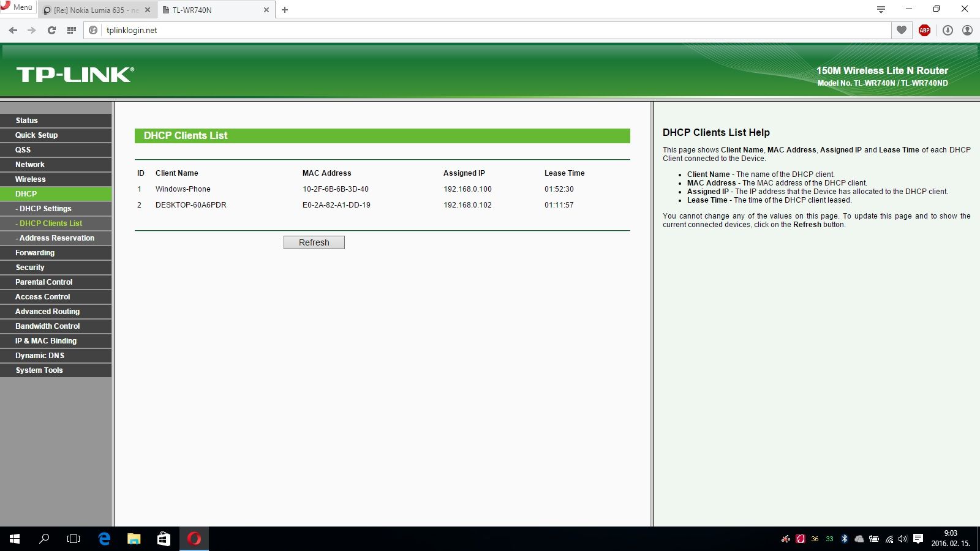Screen dimensions: 980x551
Task: Open OneDrive cloud tray icon
Action: click(x=859, y=539)
